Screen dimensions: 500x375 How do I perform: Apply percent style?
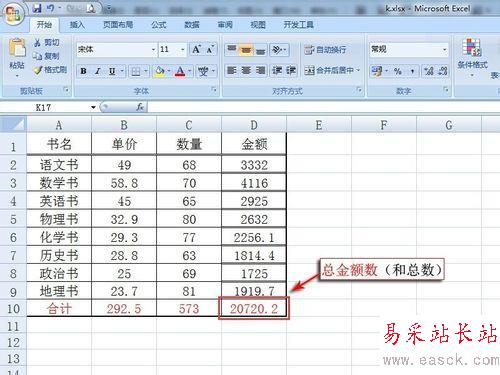[397, 71]
